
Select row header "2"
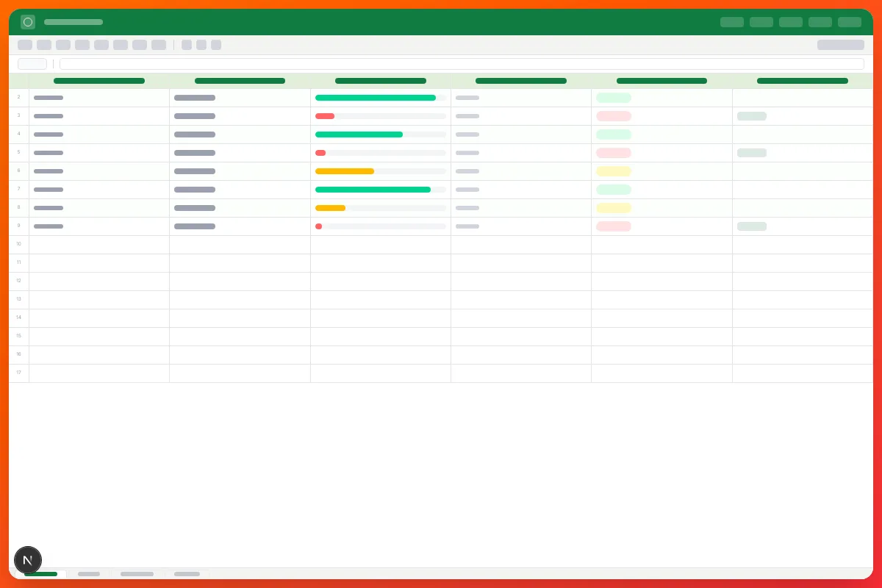tap(19, 98)
